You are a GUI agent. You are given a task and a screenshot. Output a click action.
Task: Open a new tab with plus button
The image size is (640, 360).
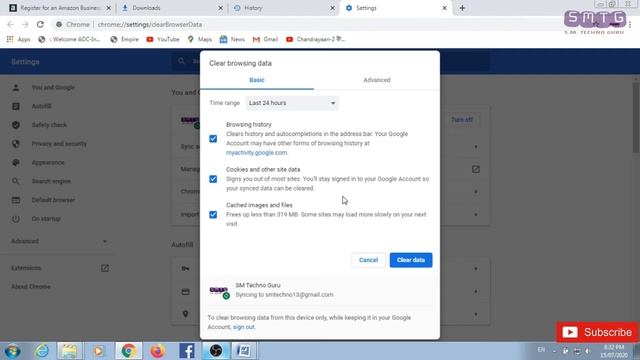462,8
